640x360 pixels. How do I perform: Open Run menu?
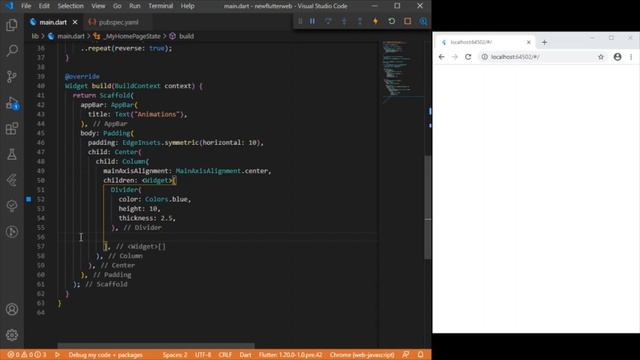(x=134, y=6)
